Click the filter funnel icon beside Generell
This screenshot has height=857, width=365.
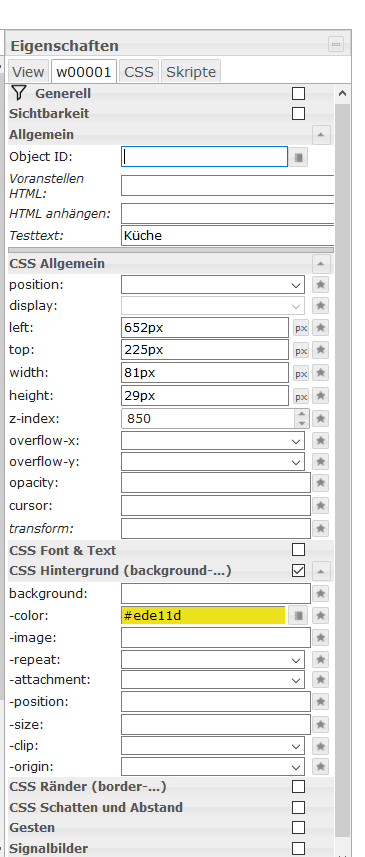pyautogui.click(x=19, y=93)
